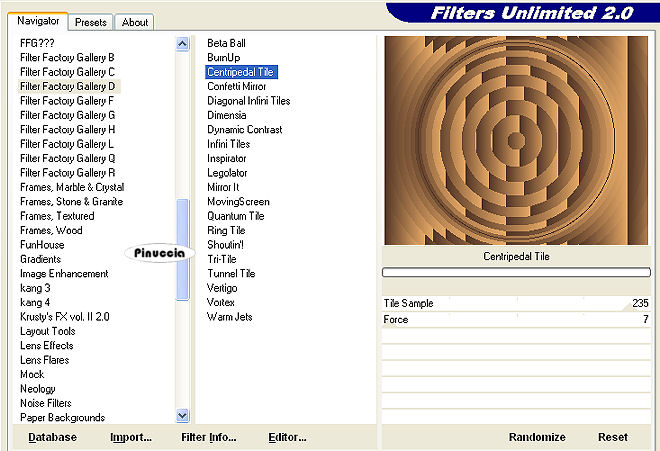660x451 pixels.
Task: Choose the Vertigo filter
Action: pos(222,288)
